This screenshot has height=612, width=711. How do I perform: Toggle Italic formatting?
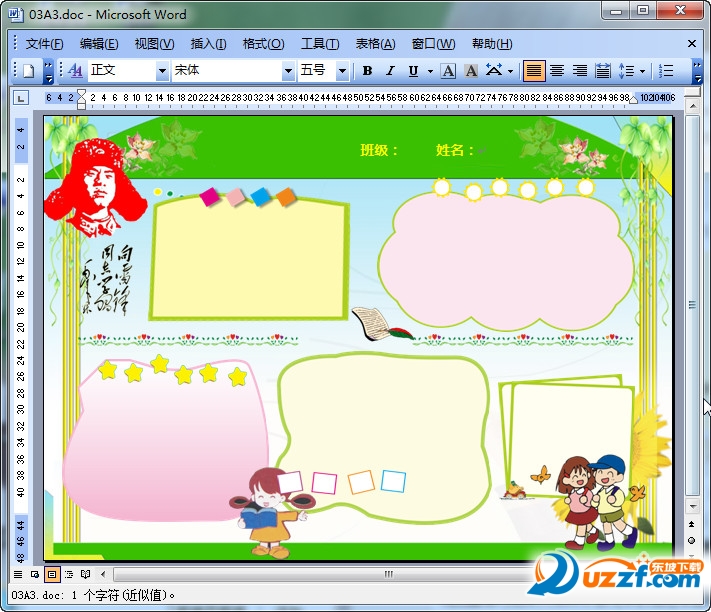(390, 71)
